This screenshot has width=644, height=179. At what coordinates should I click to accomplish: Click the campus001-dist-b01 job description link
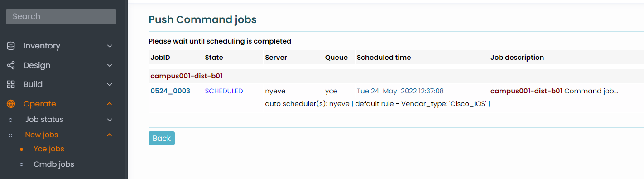526,91
